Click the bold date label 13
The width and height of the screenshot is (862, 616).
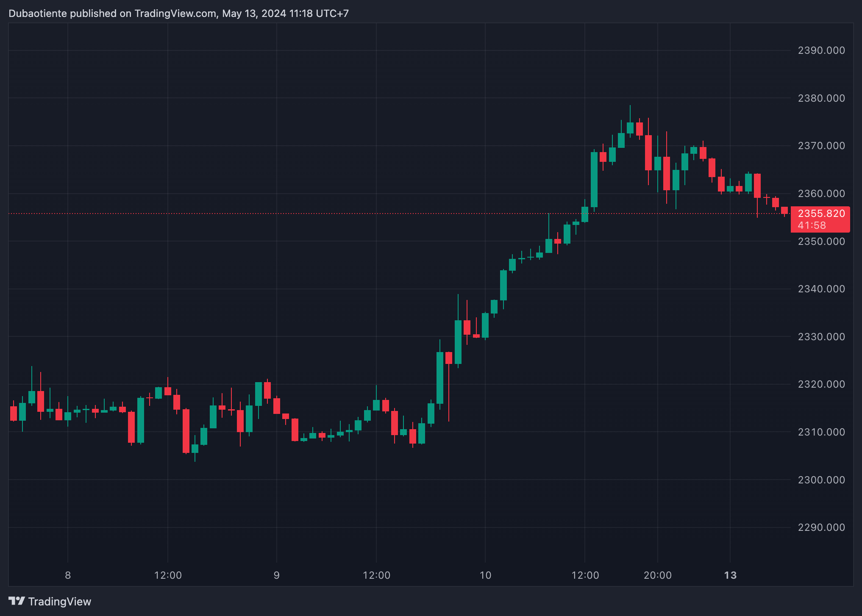click(x=730, y=575)
